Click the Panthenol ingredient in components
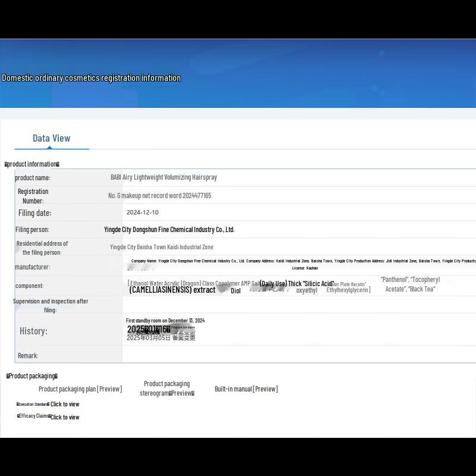 (393, 280)
